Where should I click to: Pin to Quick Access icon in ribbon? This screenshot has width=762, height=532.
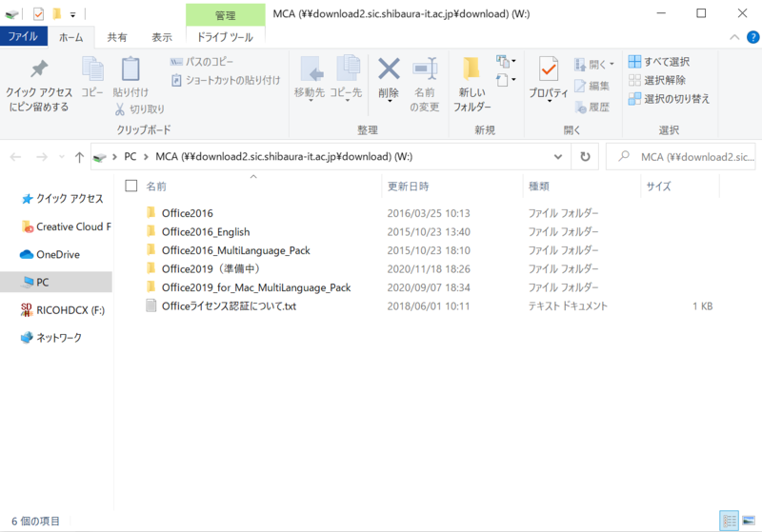click(x=39, y=69)
